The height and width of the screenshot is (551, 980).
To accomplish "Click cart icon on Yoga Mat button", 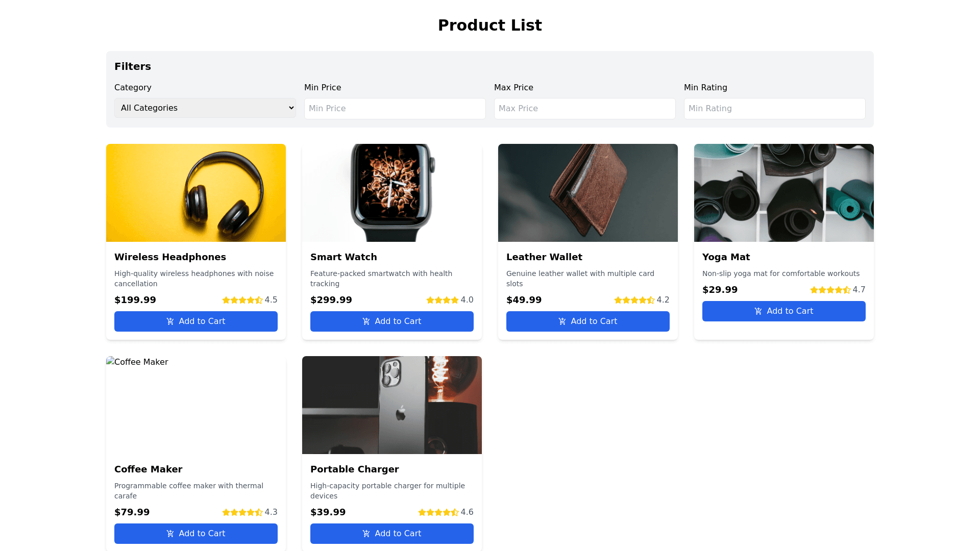I will coord(758,311).
